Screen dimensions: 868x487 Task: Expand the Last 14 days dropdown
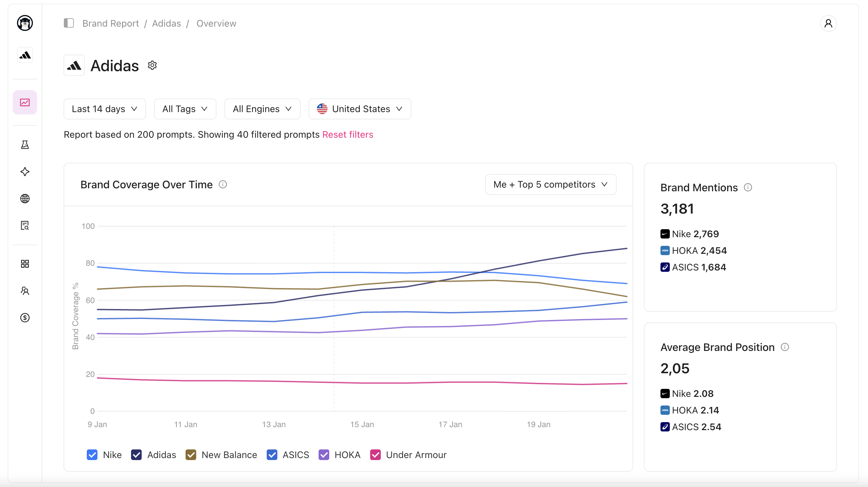click(104, 109)
